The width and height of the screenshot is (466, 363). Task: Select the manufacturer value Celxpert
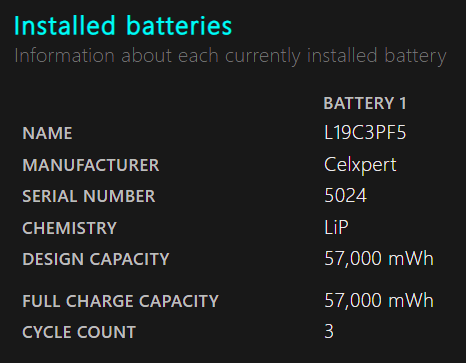(360, 165)
